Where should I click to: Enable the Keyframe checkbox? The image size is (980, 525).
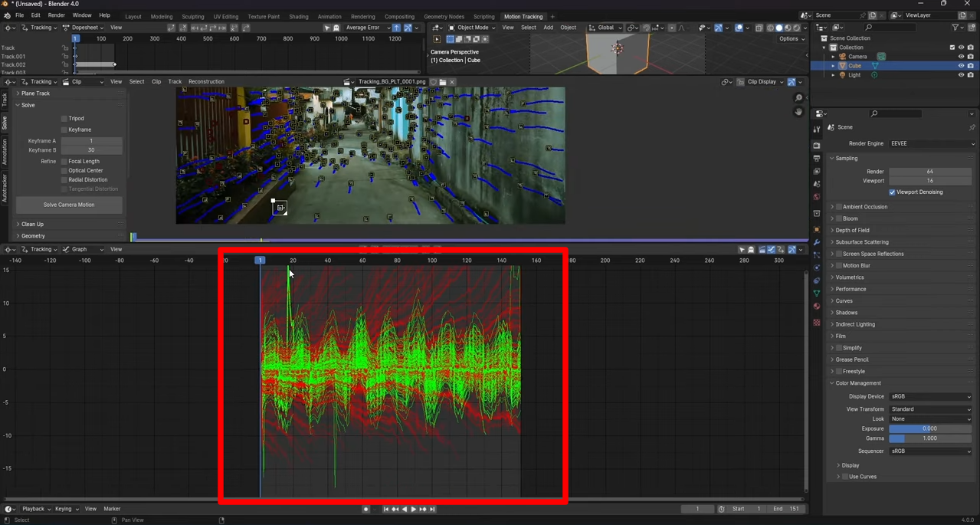click(64, 130)
